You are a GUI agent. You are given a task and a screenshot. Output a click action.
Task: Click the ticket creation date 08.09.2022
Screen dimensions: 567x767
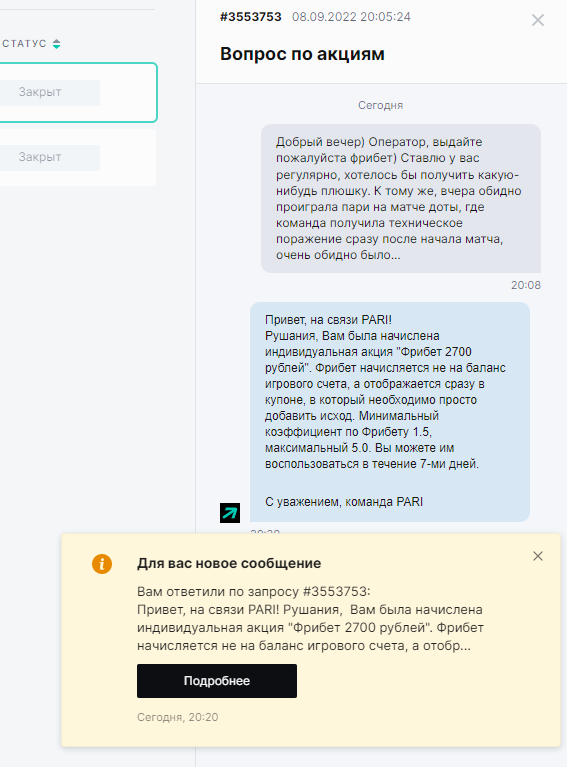pos(324,17)
